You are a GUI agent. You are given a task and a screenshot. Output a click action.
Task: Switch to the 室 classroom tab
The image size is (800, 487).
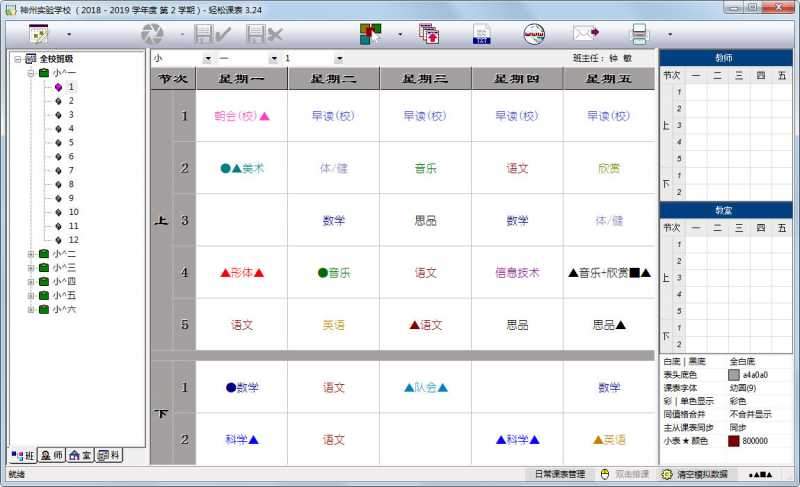tap(81, 455)
